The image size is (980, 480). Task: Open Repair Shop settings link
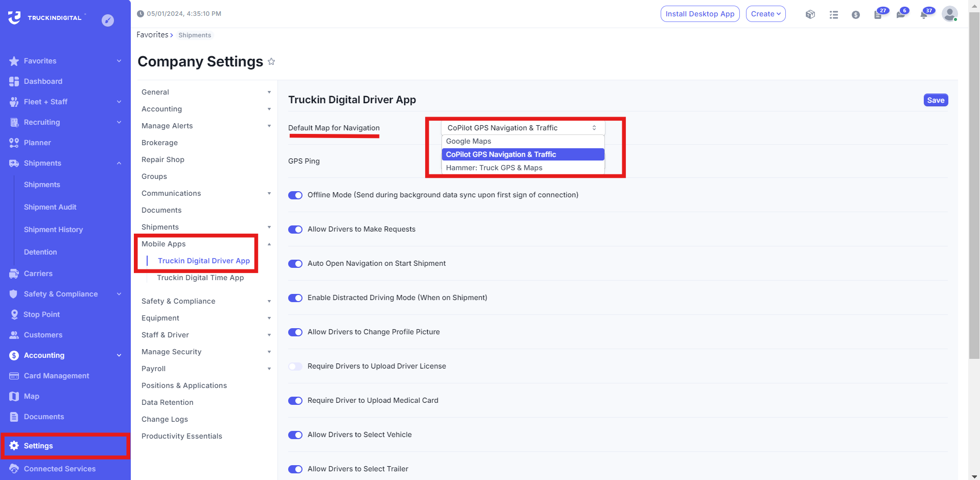point(163,159)
